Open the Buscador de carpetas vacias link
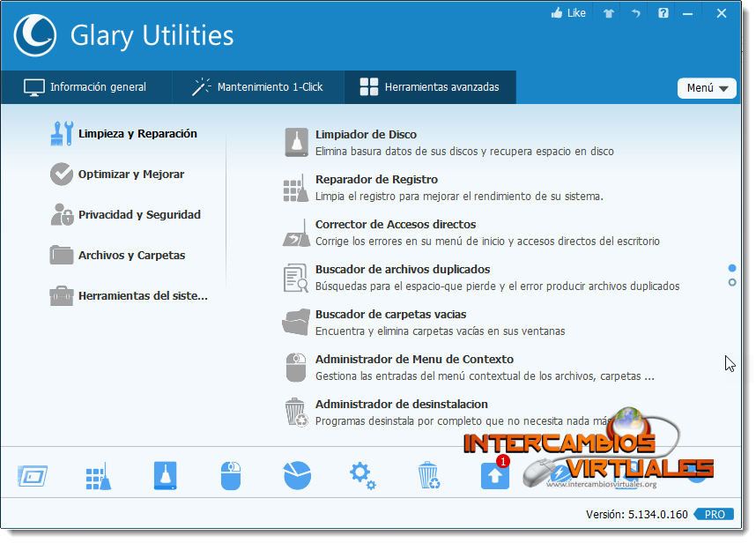 [390, 315]
